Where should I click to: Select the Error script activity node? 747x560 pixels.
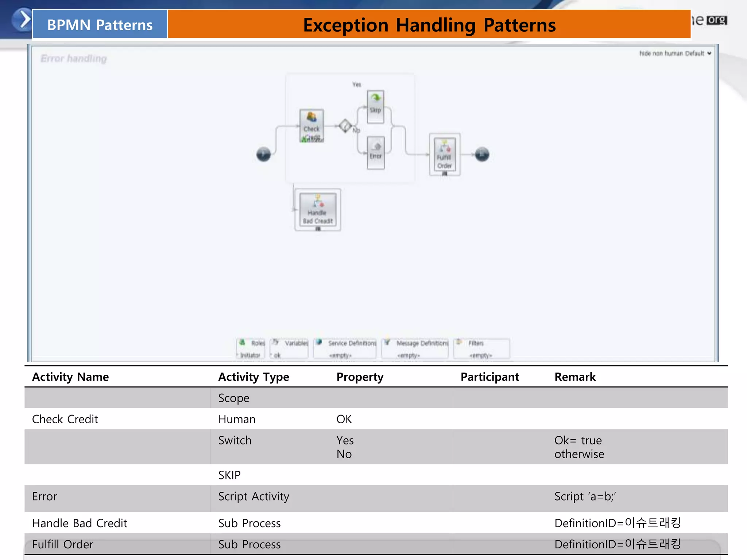pos(375,153)
